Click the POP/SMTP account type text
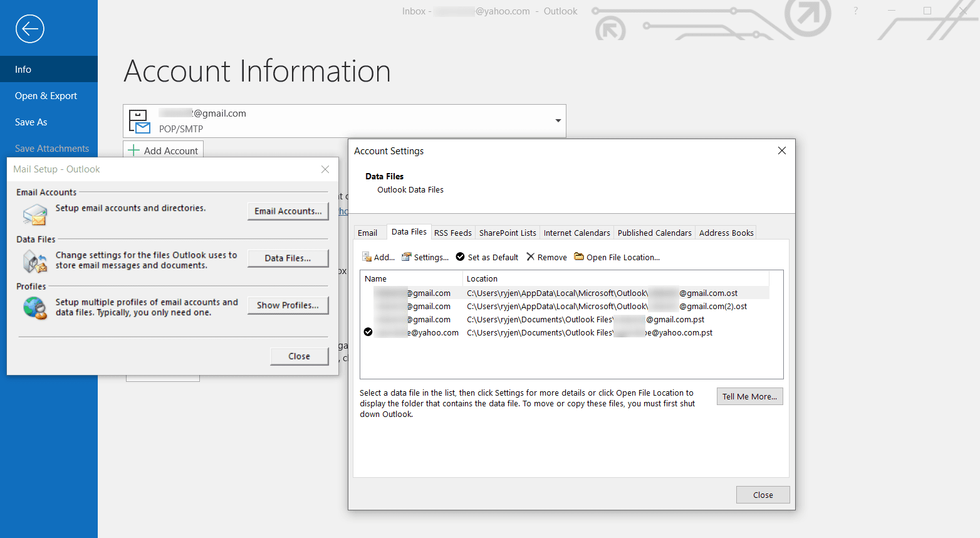Viewport: 980px width, 538px height. 181,129
